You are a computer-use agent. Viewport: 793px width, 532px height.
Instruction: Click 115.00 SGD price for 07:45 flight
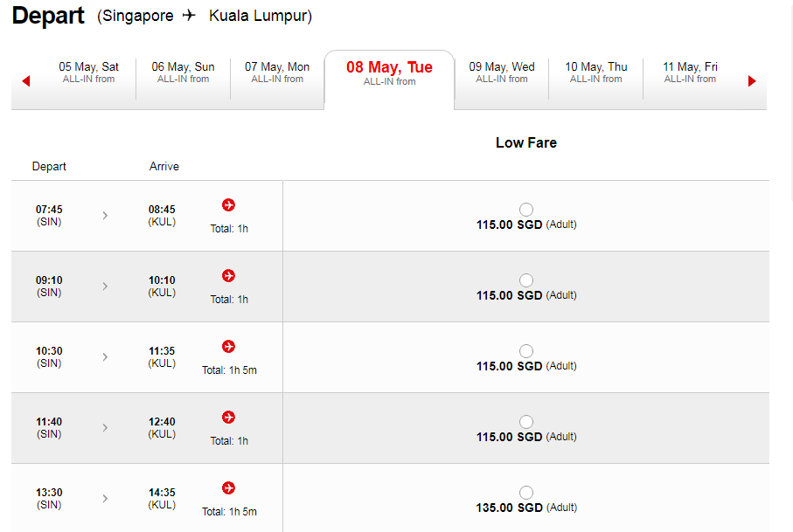point(509,225)
